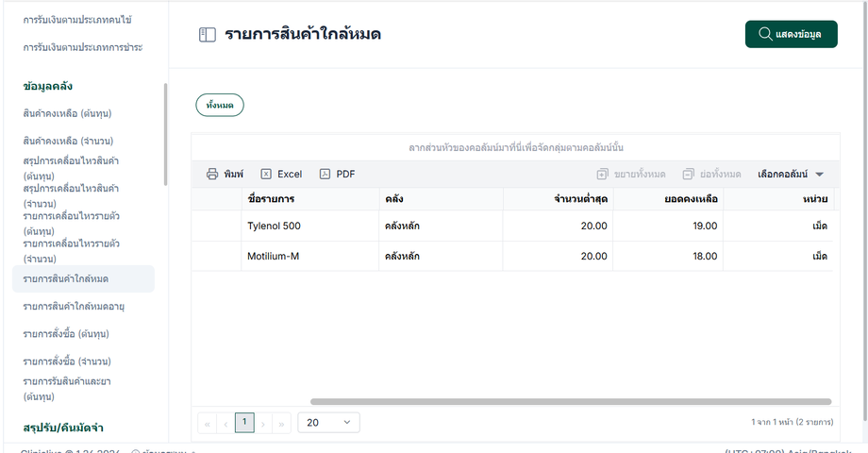Sort by the ยอดคงเหลือ column header
Viewport: 868px width, 453px height.
668,199
